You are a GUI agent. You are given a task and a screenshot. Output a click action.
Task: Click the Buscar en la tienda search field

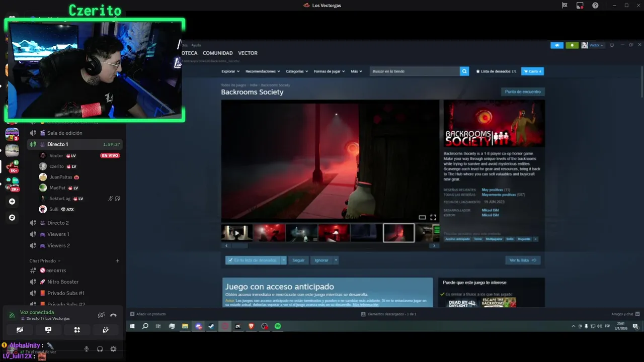[x=415, y=71]
